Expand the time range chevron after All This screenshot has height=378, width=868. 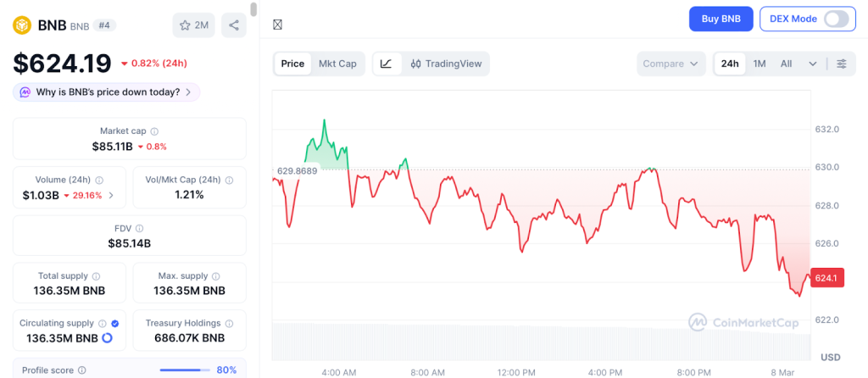(x=813, y=64)
